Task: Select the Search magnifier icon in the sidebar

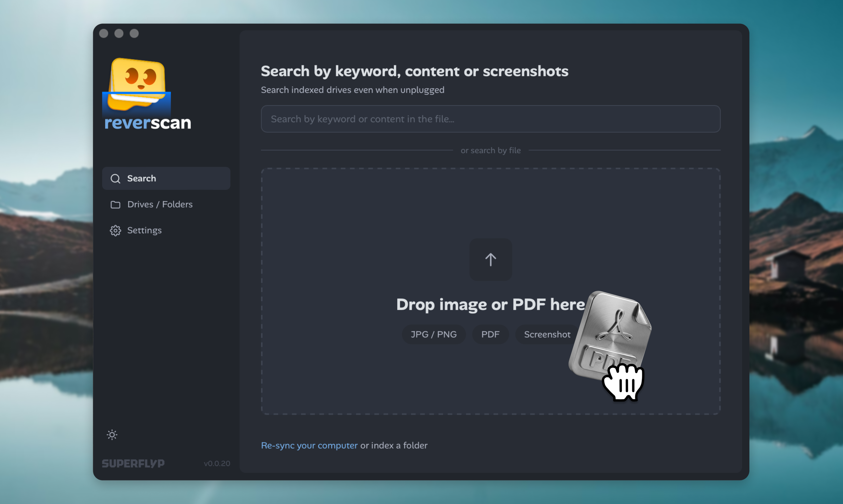Action: coord(115,178)
